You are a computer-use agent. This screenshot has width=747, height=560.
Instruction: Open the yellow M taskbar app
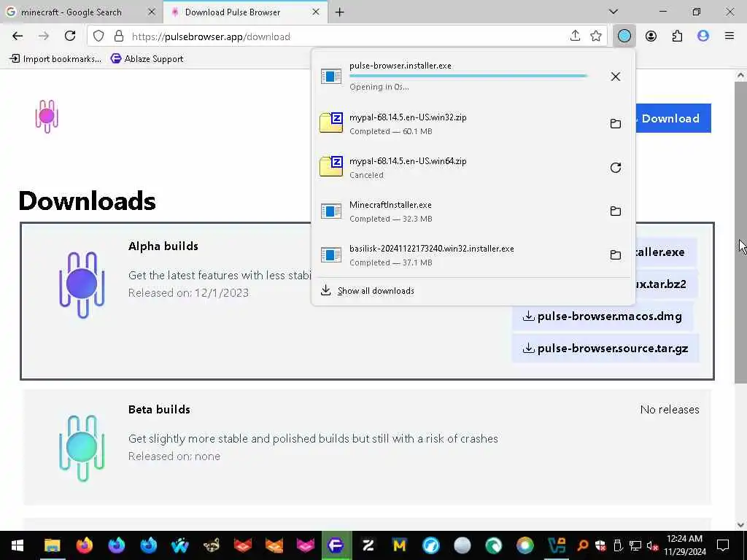[399, 545]
